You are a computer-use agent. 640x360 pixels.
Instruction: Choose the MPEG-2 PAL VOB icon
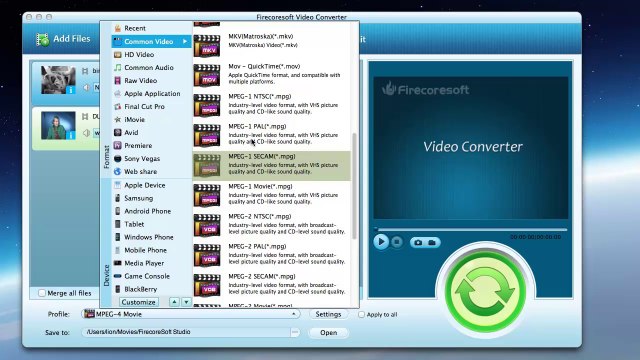coord(207,256)
